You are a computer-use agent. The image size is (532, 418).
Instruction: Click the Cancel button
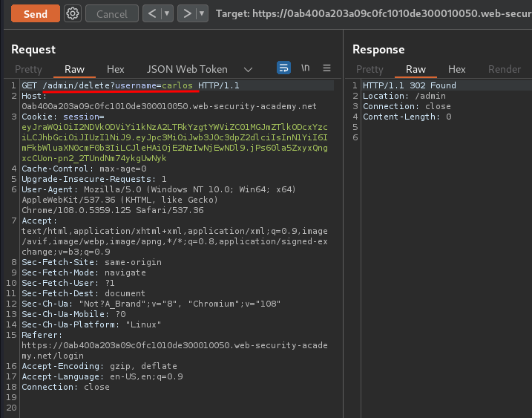tap(112, 13)
